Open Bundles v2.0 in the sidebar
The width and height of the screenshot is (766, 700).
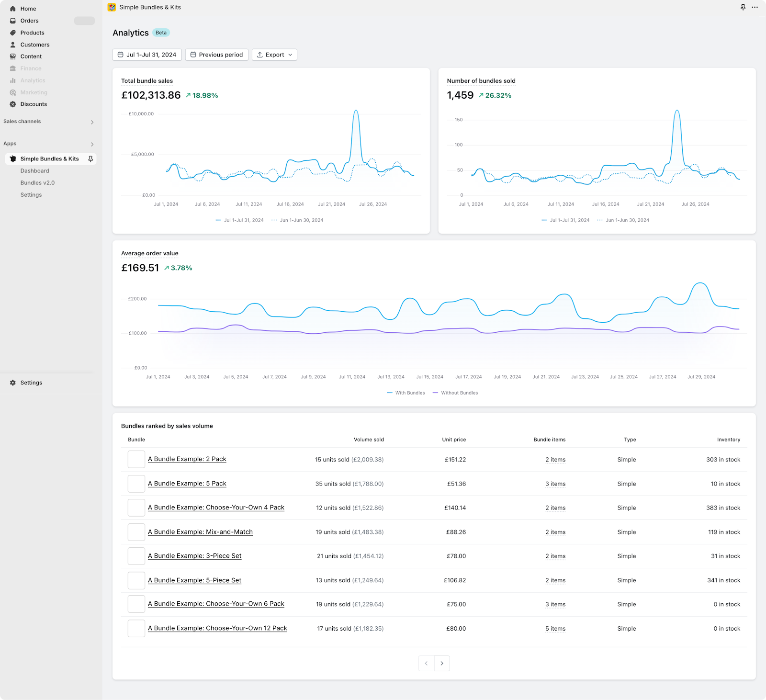[37, 183]
